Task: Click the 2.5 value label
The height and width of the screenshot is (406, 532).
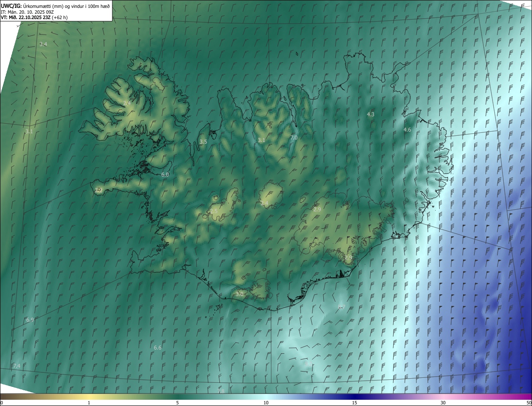Action: click(x=214, y=211)
